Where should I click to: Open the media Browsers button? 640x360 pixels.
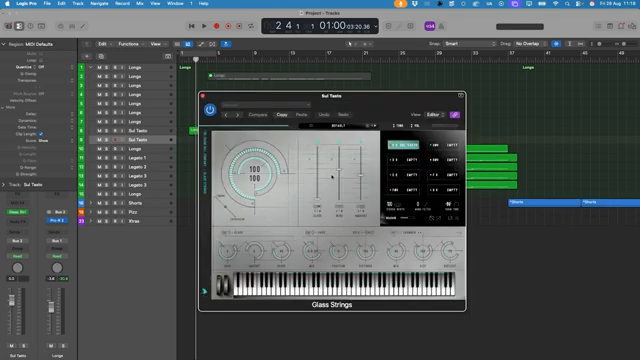[632, 26]
